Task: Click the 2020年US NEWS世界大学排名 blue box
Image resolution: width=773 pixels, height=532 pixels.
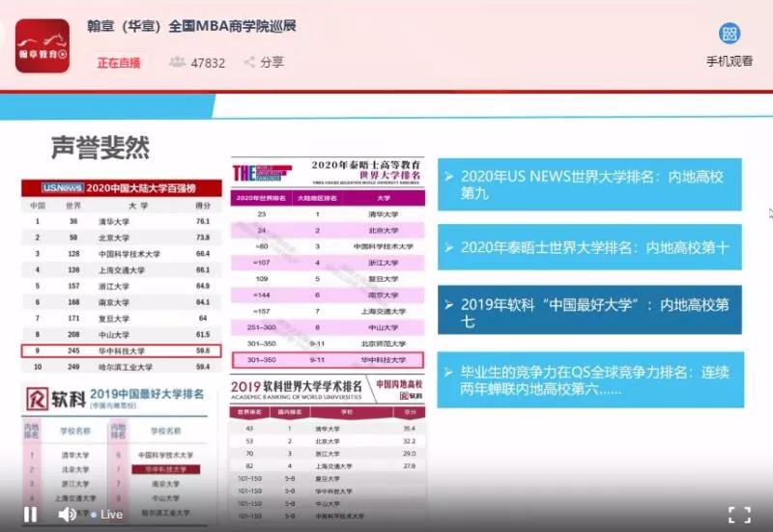Action: coord(589,184)
